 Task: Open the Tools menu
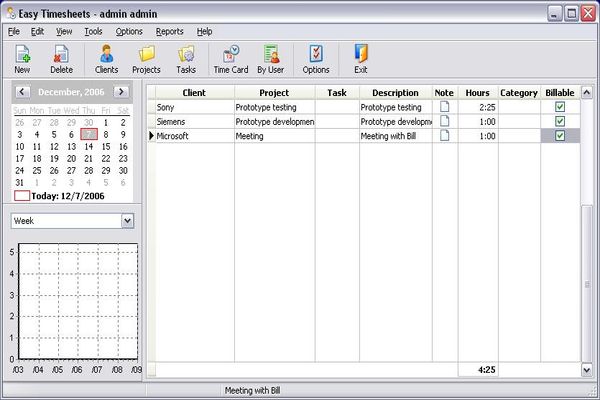click(x=93, y=31)
